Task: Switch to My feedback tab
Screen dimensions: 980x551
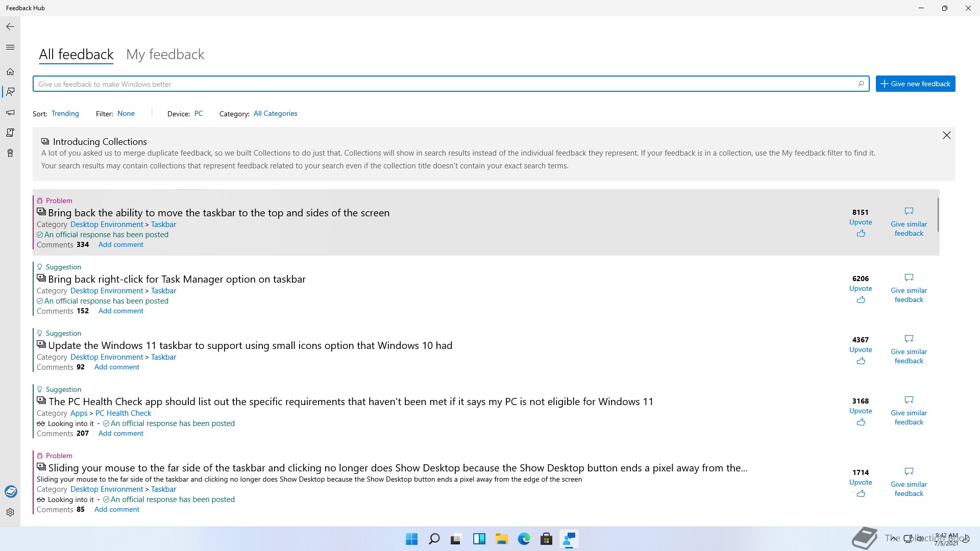Action: [165, 55]
